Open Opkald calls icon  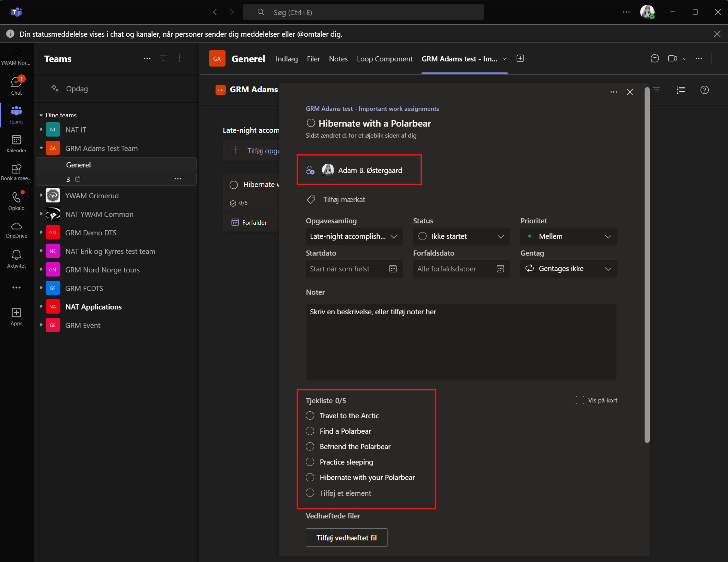click(x=16, y=200)
